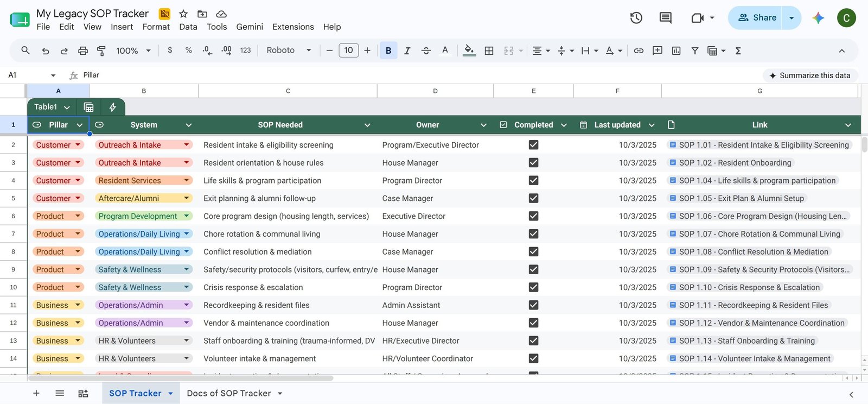Screen dimensions: 868x404
Task: View cloud document status
Action: [x=221, y=14]
